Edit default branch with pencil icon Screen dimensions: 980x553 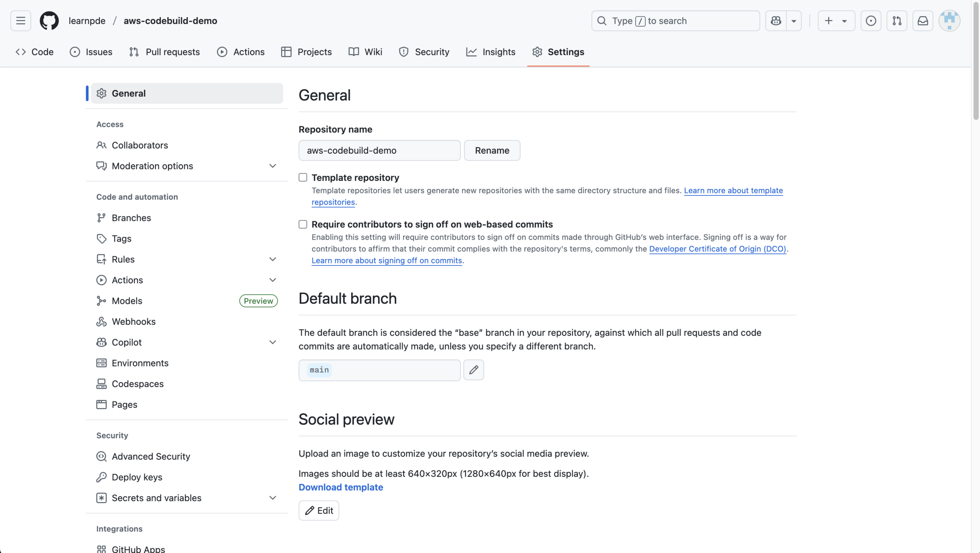pos(473,370)
